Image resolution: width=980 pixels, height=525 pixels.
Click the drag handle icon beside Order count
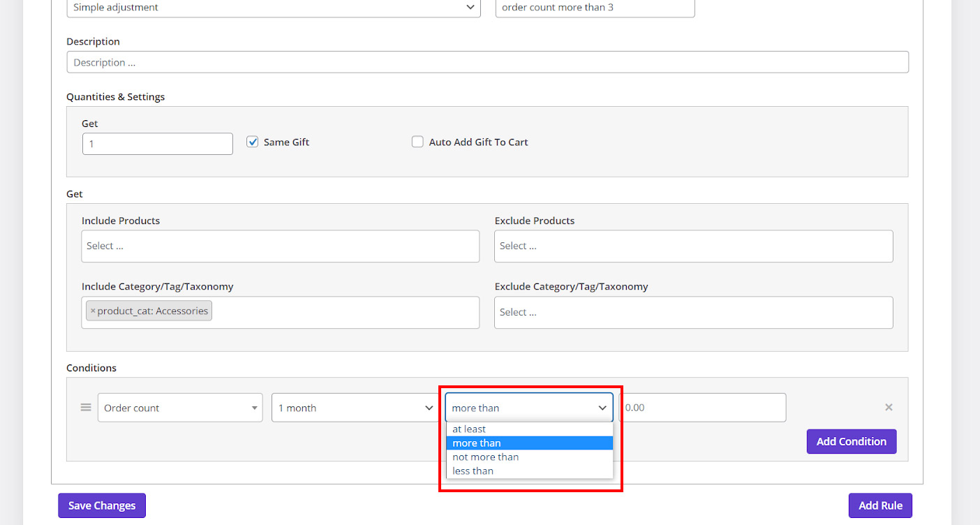pyautogui.click(x=86, y=408)
